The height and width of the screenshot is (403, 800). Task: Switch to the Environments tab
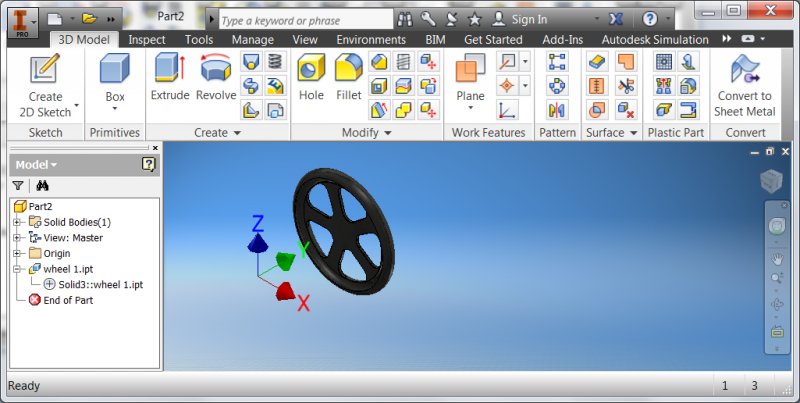click(371, 40)
